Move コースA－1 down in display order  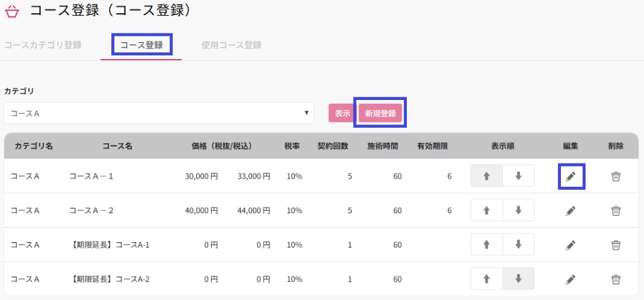pos(518,176)
